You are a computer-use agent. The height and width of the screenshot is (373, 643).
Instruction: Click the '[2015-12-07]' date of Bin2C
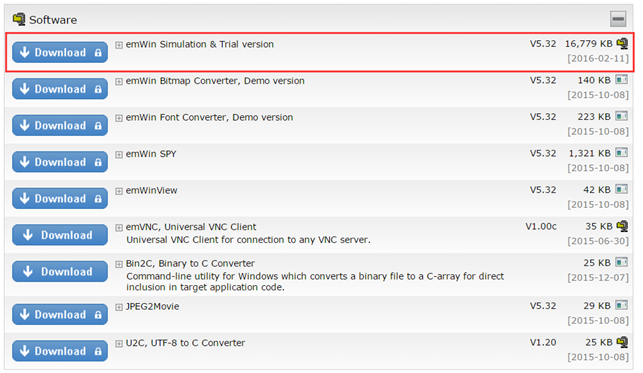[x=598, y=277]
